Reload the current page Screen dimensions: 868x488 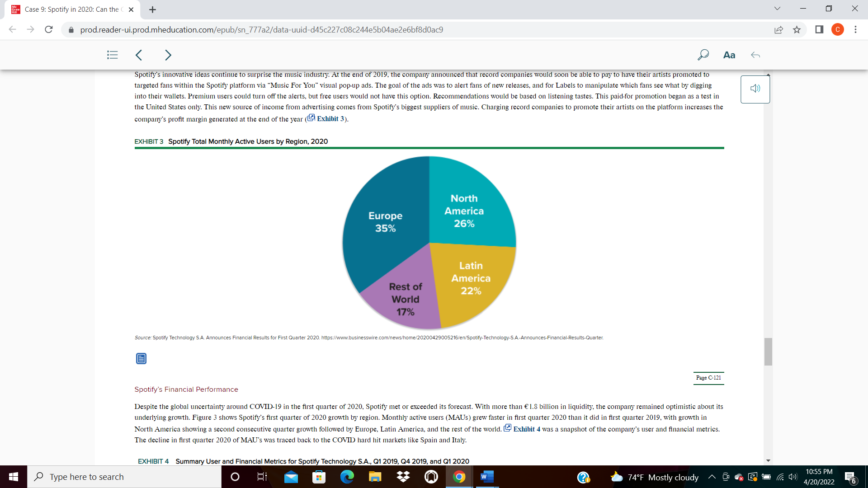(49, 30)
